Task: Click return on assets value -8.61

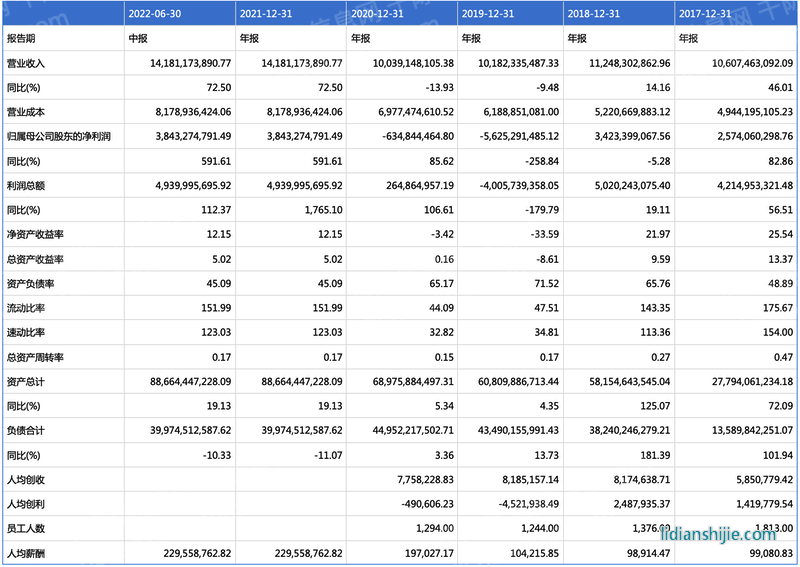Action: 547,259
